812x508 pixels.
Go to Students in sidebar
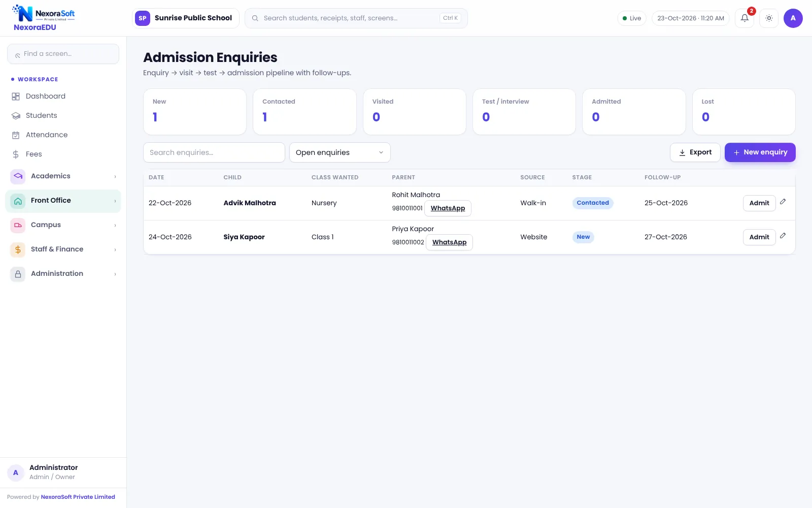pyautogui.click(x=63, y=116)
